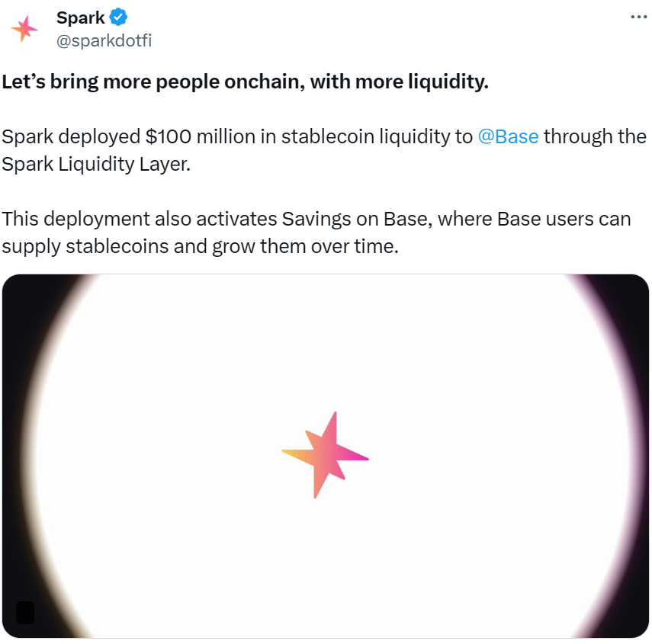
Task: Click the "Spark Liquidity Layer" phrase
Action: click(x=95, y=164)
